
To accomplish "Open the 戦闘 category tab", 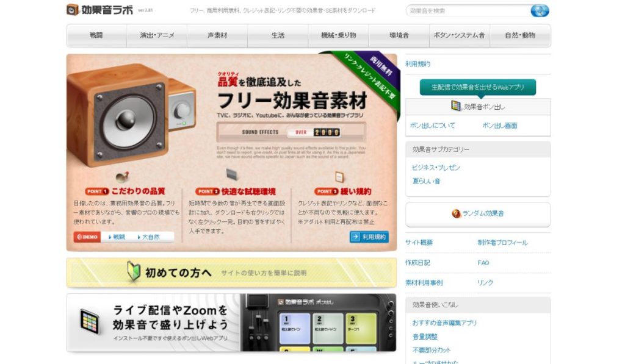I will pos(96,35).
